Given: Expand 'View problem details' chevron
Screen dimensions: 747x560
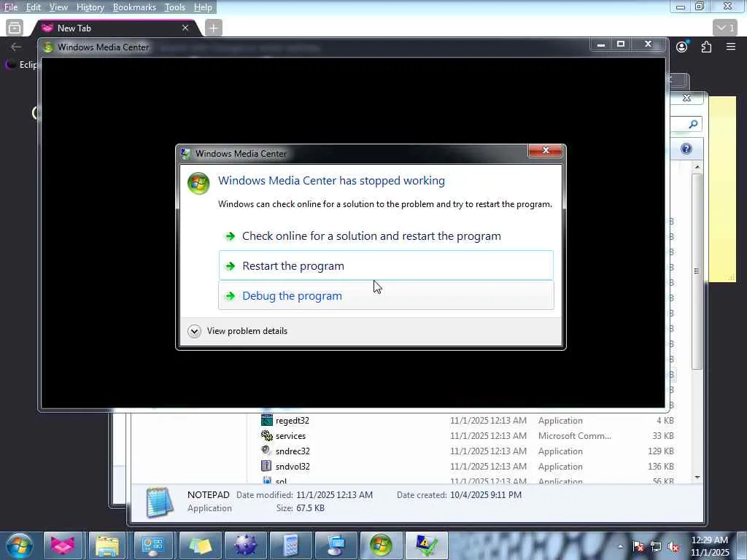Looking at the screenshot, I should tap(194, 331).
